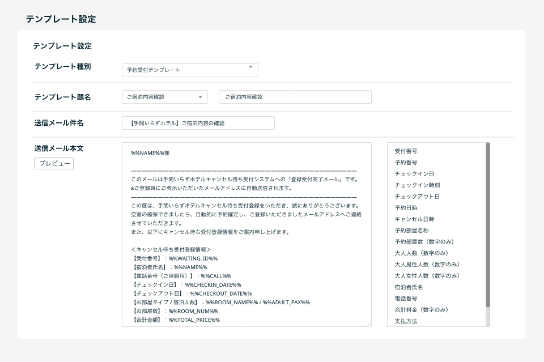
Task: Select 予約部屋名称 in the variable list
Action: tap(411, 230)
